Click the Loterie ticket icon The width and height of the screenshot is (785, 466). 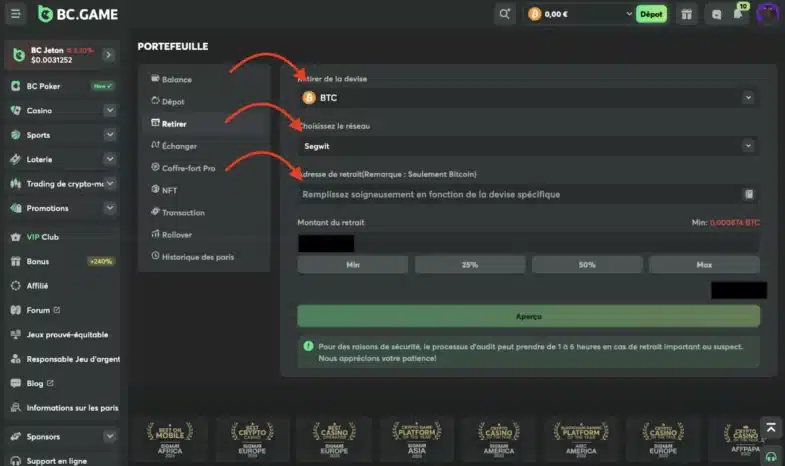coord(16,160)
